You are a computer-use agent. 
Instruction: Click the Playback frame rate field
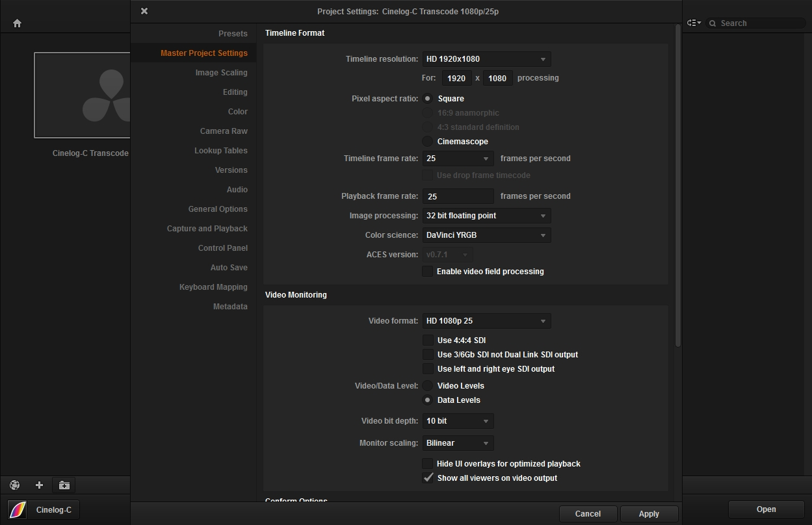pos(458,196)
